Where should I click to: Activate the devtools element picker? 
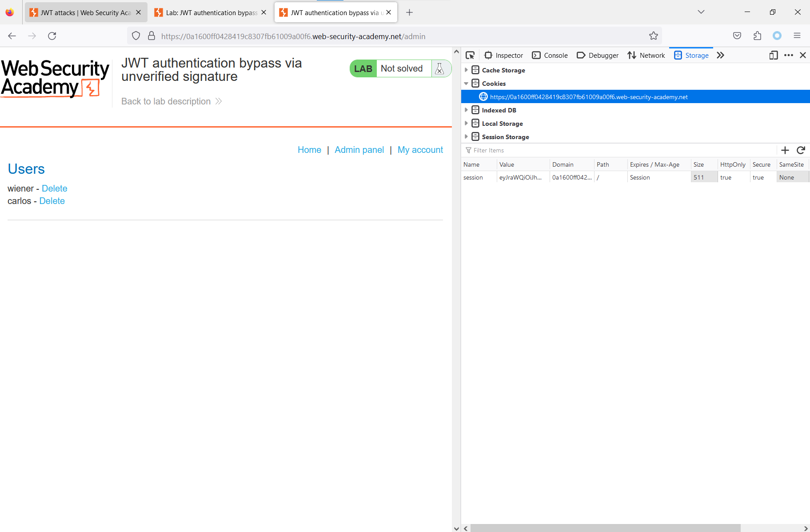[x=470, y=55]
